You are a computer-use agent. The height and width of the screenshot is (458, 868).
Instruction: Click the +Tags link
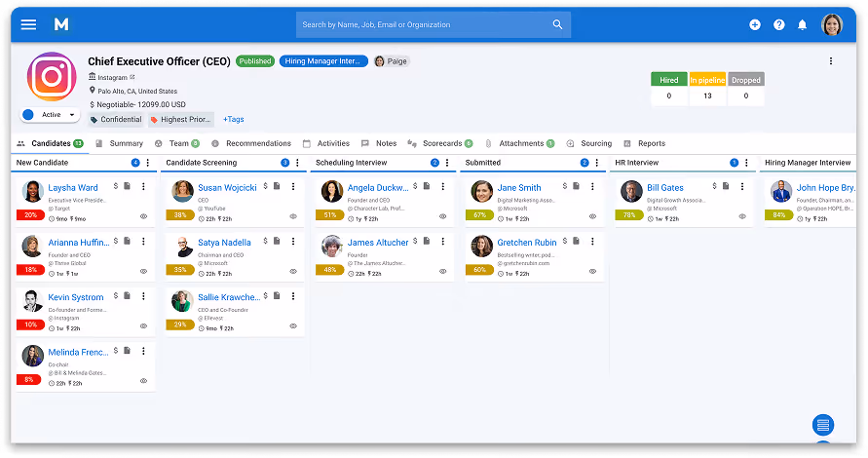point(233,119)
